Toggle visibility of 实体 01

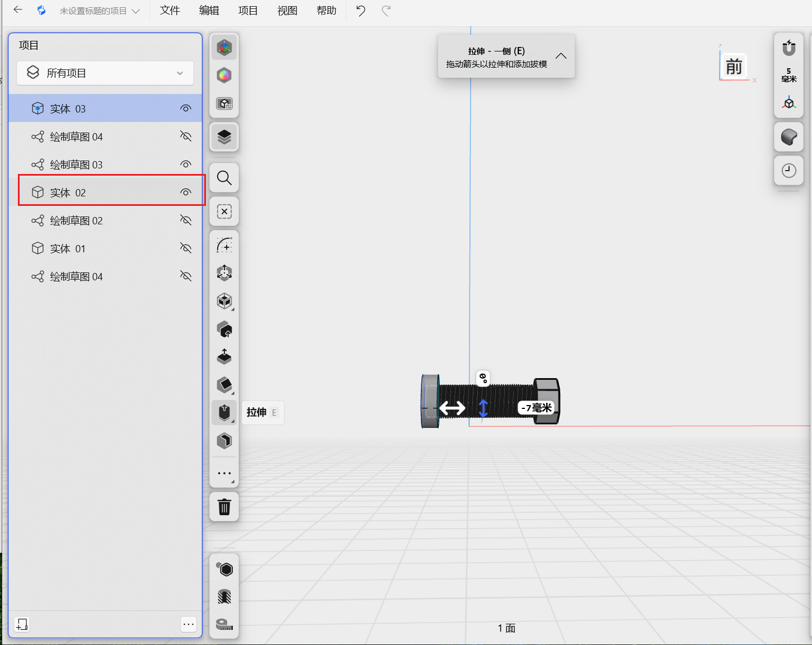(x=186, y=248)
